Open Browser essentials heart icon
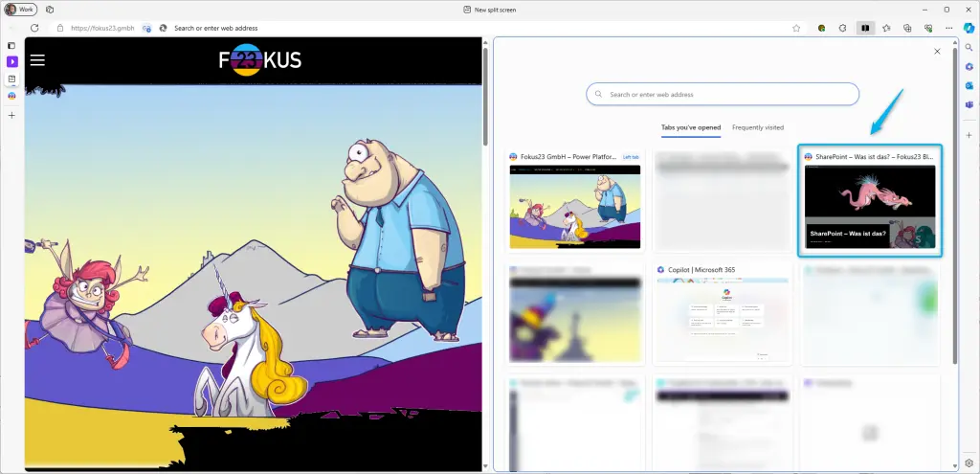This screenshot has width=980, height=474. [928, 28]
